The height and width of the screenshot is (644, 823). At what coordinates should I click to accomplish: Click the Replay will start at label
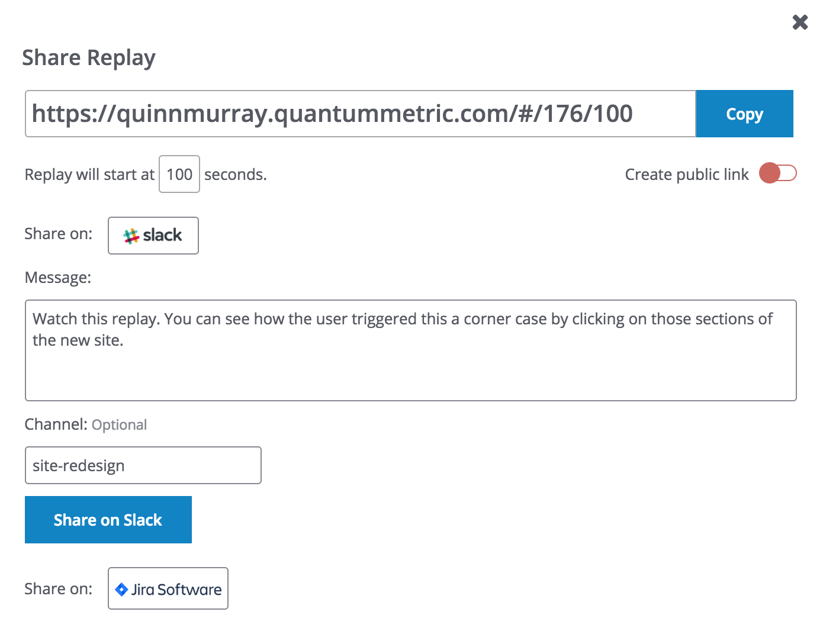(x=89, y=175)
